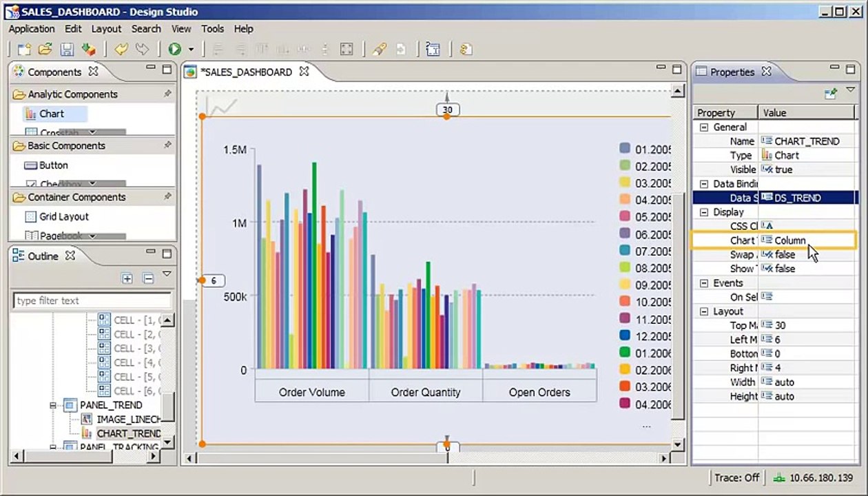
Task: Click the top margin marker labeled 30
Action: tap(447, 110)
